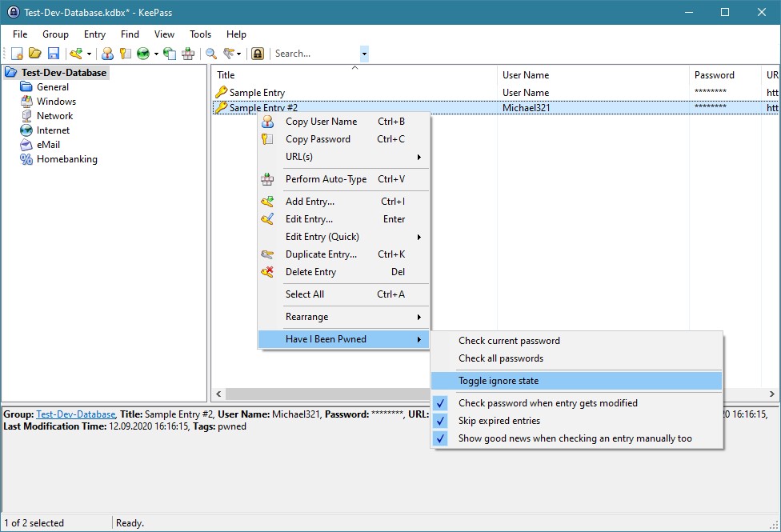The height and width of the screenshot is (532, 781).
Task: Choose Add Entry... in context menu
Action: tap(343, 202)
